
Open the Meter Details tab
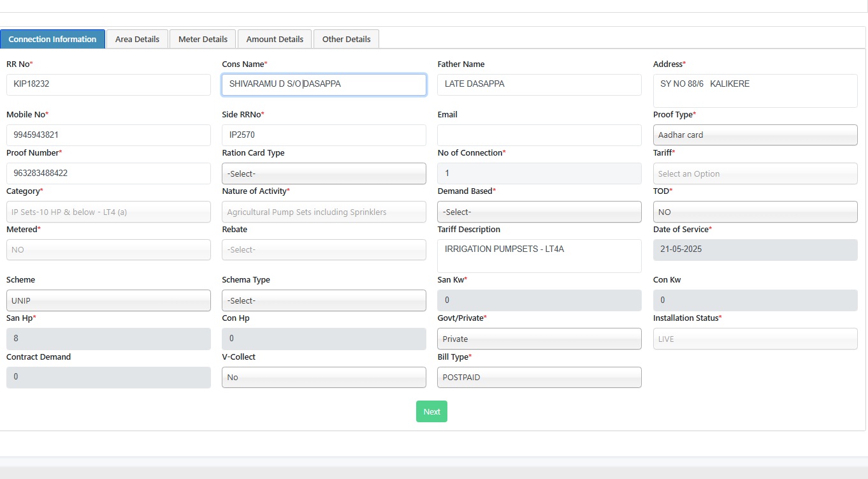pyautogui.click(x=203, y=39)
